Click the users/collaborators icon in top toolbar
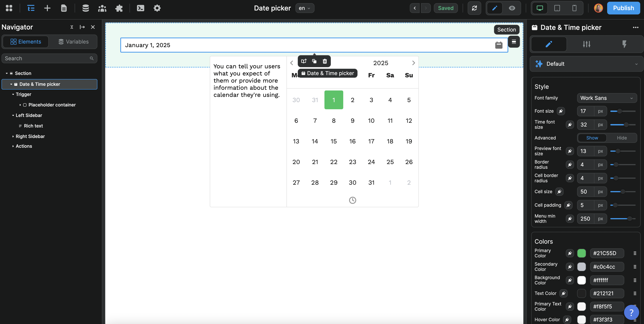The height and width of the screenshot is (324, 644). [x=102, y=8]
